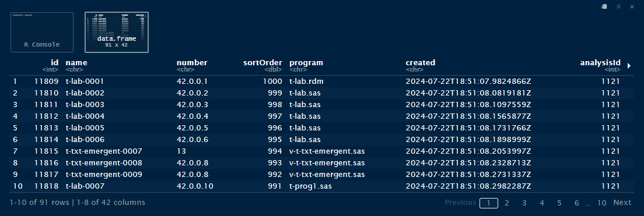Click sortOrder value 1000
Viewport: 644px width, 216px height.
click(x=273, y=82)
